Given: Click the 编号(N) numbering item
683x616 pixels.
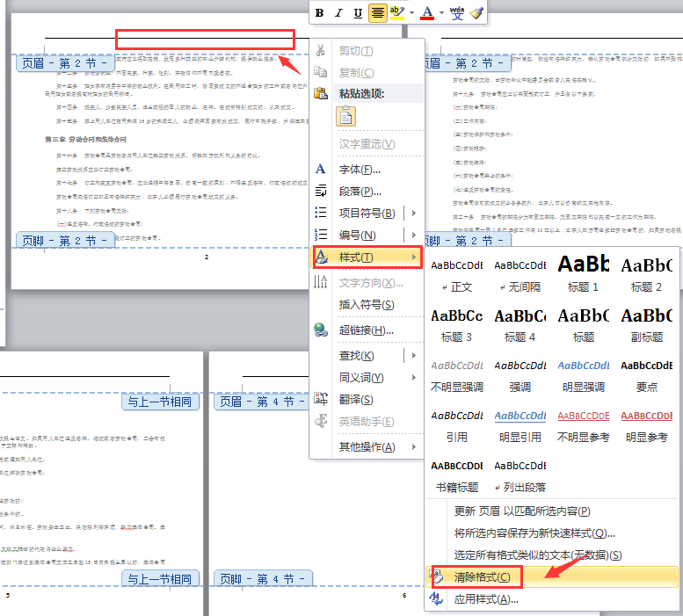Looking at the screenshot, I should (x=357, y=236).
